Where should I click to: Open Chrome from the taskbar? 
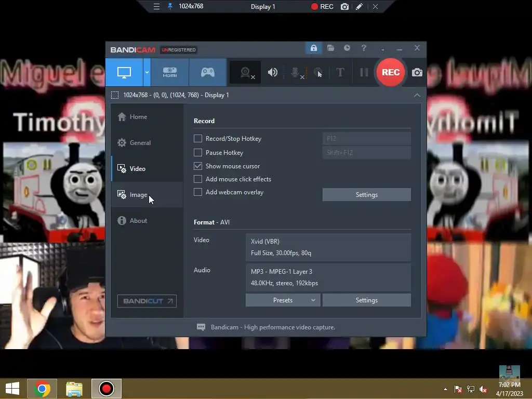click(42, 389)
